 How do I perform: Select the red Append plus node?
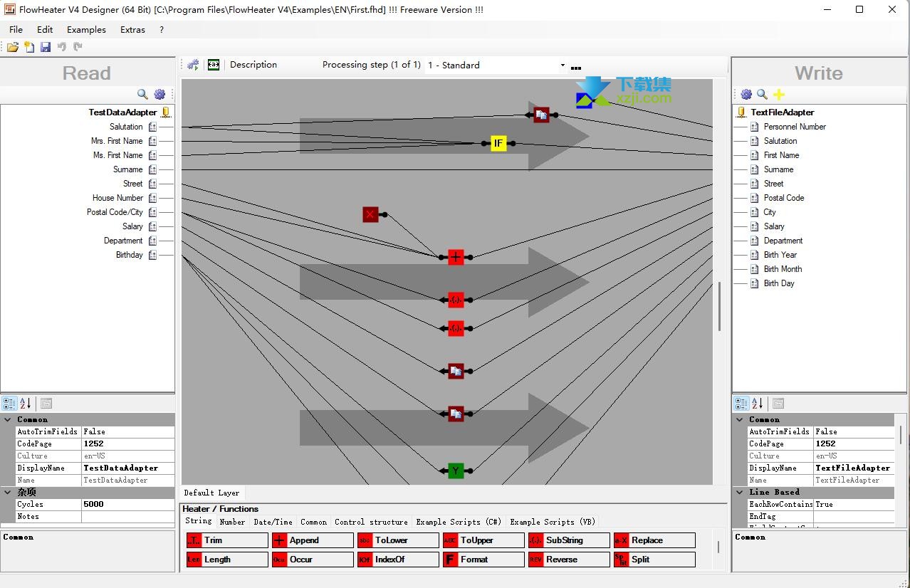tap(456, 257)
